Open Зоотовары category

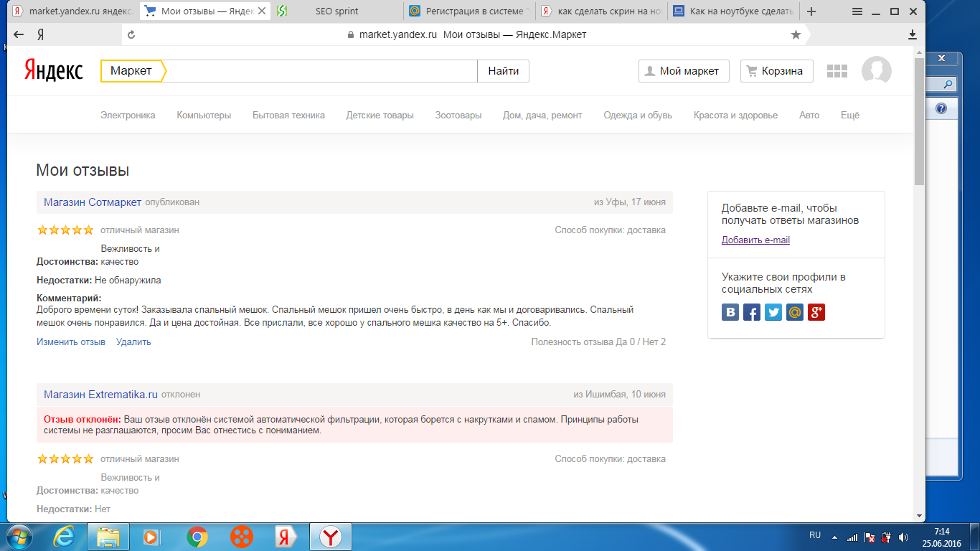[x=458, y=115]
